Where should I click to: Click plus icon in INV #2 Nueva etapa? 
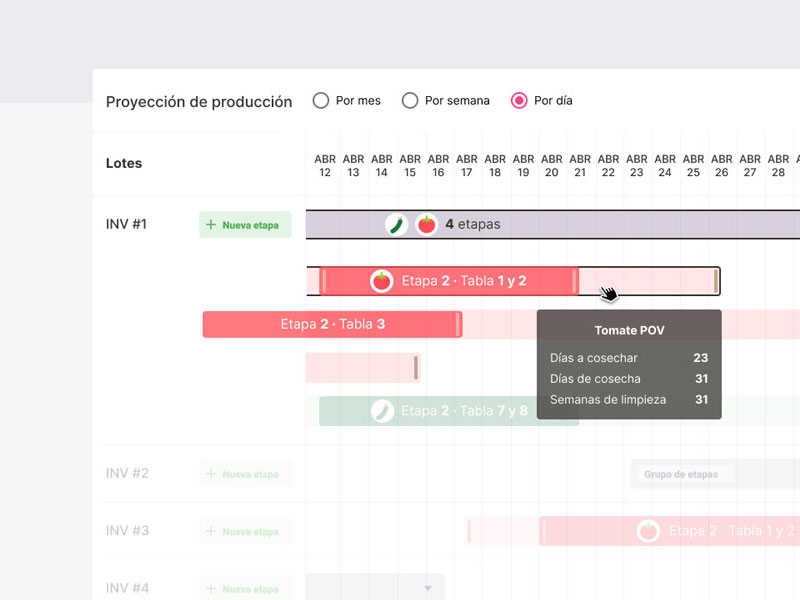point(211,474)
